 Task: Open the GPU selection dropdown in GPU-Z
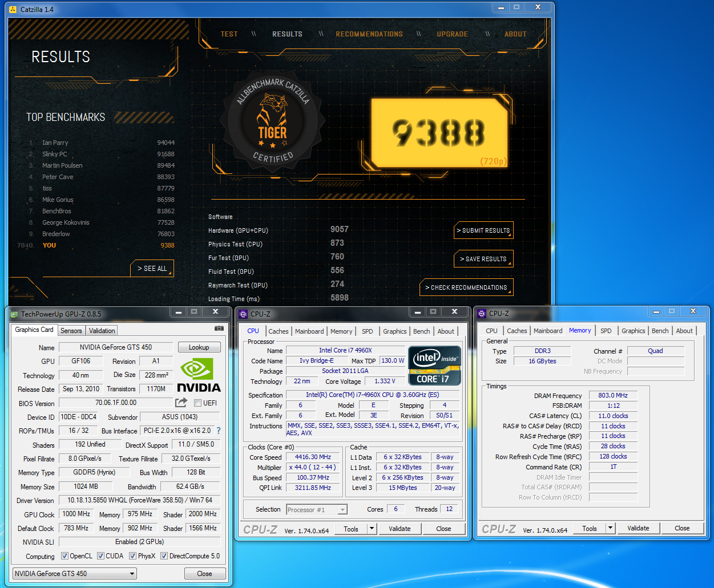click(x=75, y=574)
